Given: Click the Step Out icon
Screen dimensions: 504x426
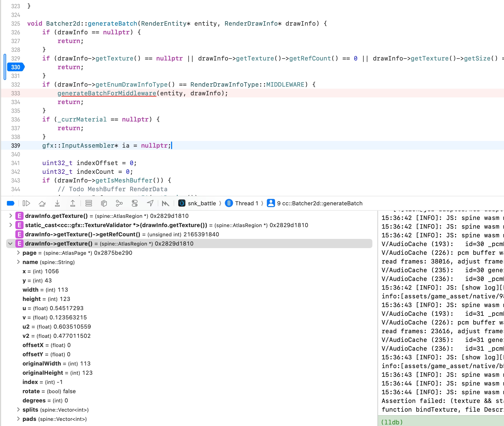Looking at the screenshot, I should (x=73, y=203).
